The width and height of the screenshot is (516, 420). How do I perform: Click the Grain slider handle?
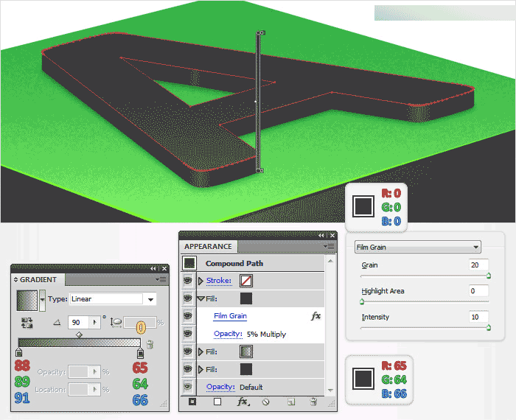489,276
